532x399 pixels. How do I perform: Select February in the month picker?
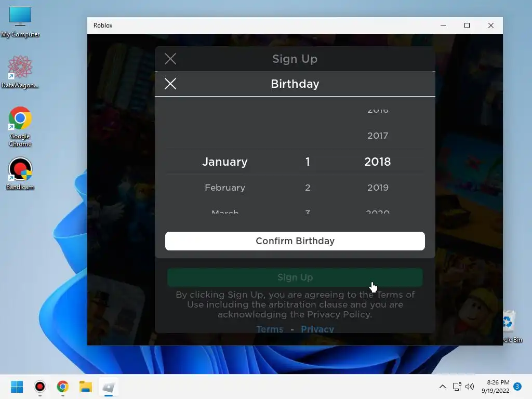click(225, 188)
